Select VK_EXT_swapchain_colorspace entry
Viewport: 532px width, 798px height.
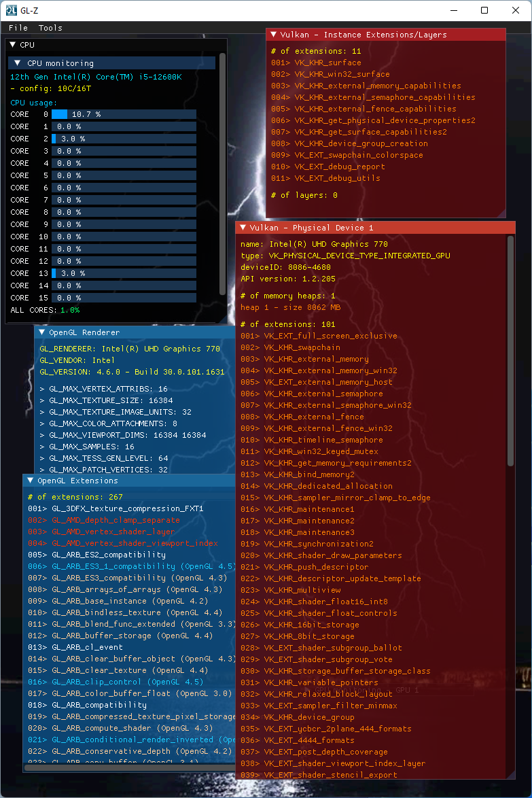pyautogui.click(x=347, y=155)
